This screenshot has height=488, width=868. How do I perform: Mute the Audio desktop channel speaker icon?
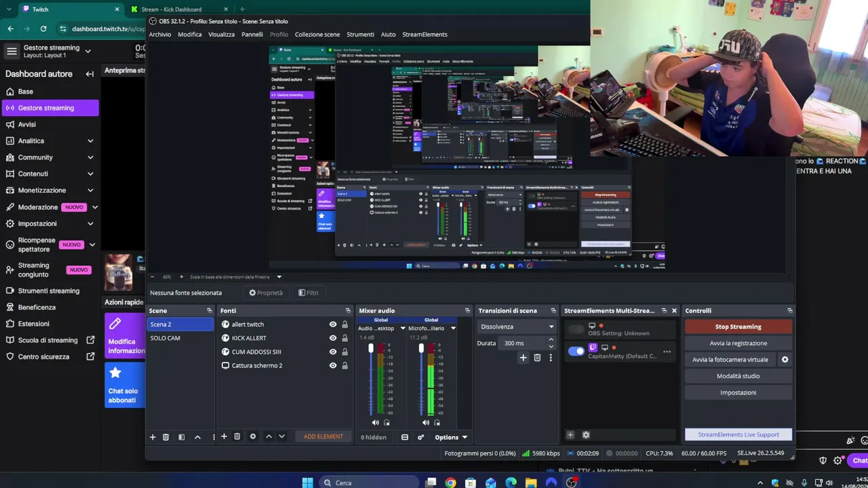coord(375,422)
